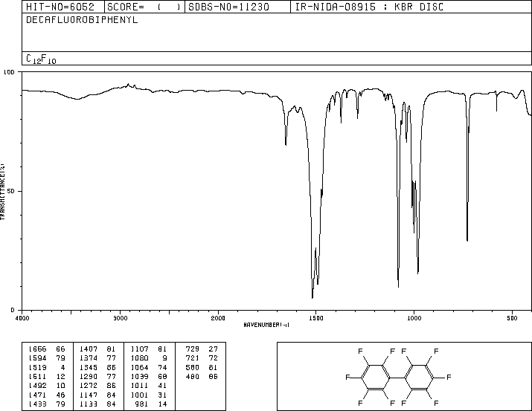Click peak table entry 1001
This screenshot has width=532, height=411.
coord(139,395)
